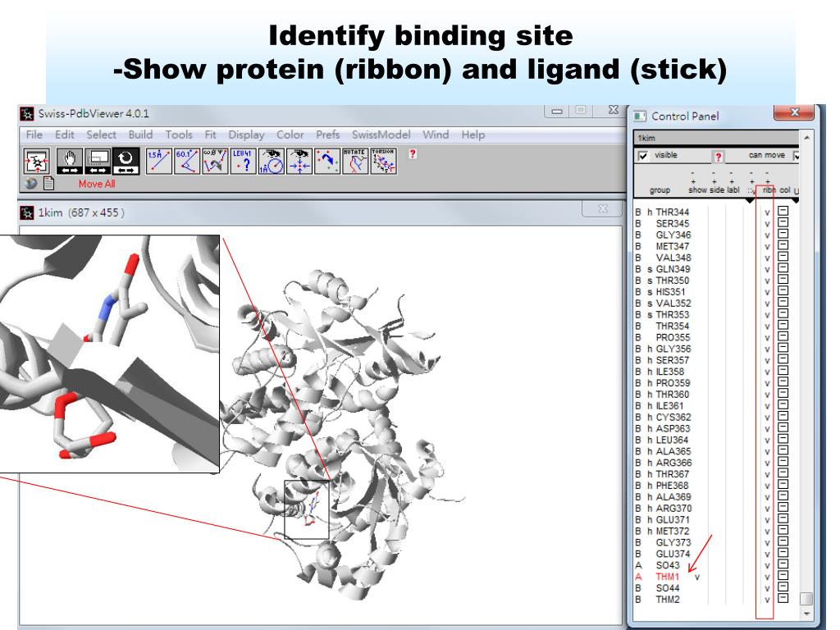Viewport: 840px width, 630px height.
Task: Toggle ribbon checkmark for ARG366
Action: pyautogui.click(x=767, y=463)
